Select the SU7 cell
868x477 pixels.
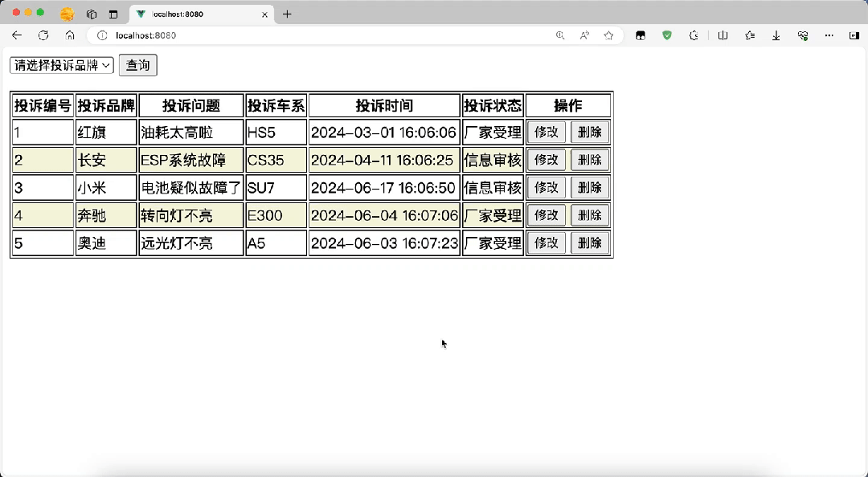coord(276,188)
